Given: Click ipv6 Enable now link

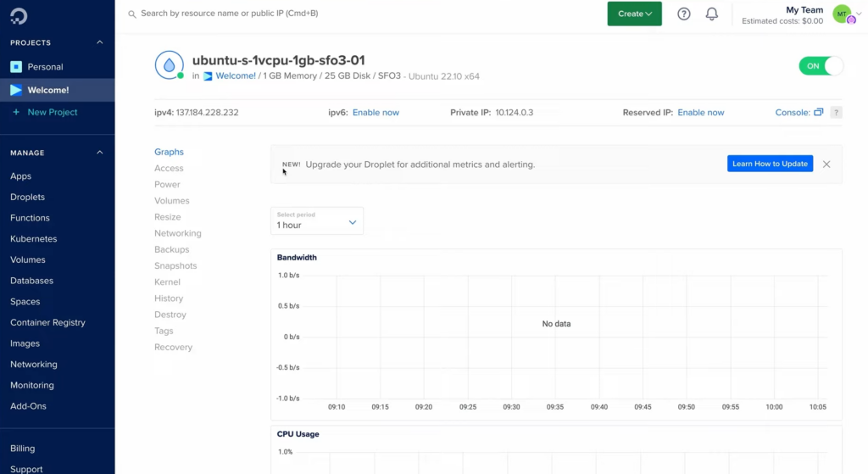Looking at the screenshot, I should (x=376, y=113).
